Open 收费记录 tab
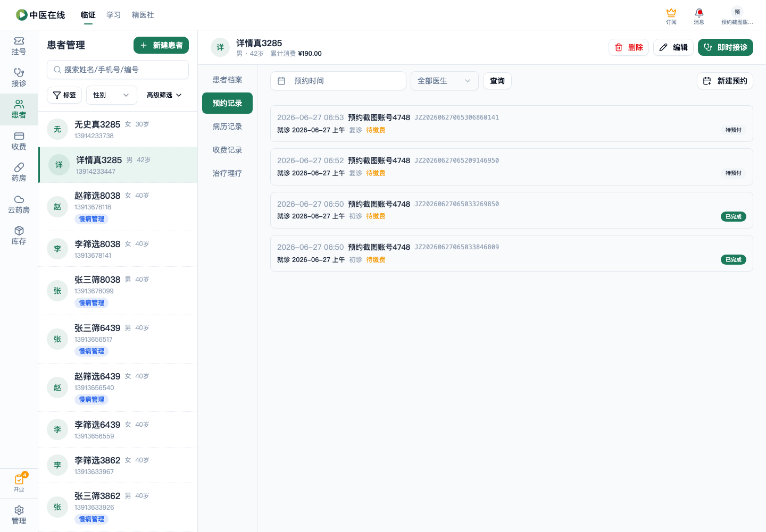The height and width of the screenshot is (532, 766). [227, 150]
